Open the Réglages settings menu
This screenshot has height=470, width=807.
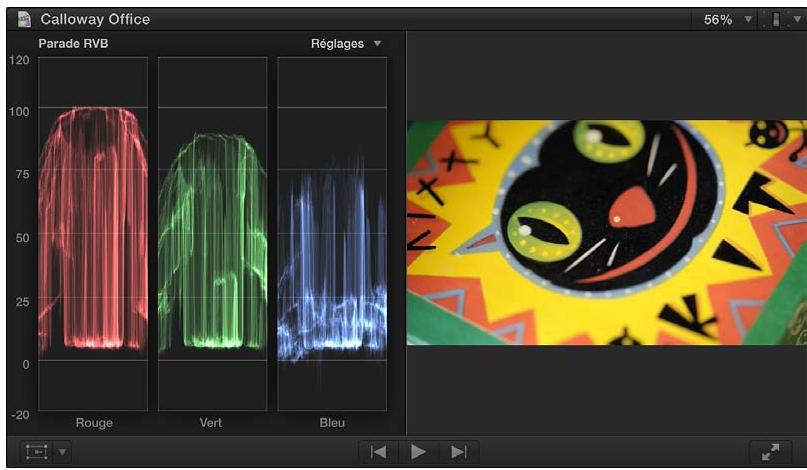click(x=346, y=44)
